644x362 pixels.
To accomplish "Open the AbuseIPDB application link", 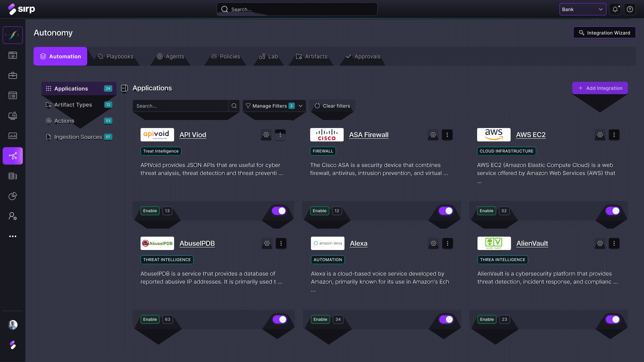I will [197, 243].
